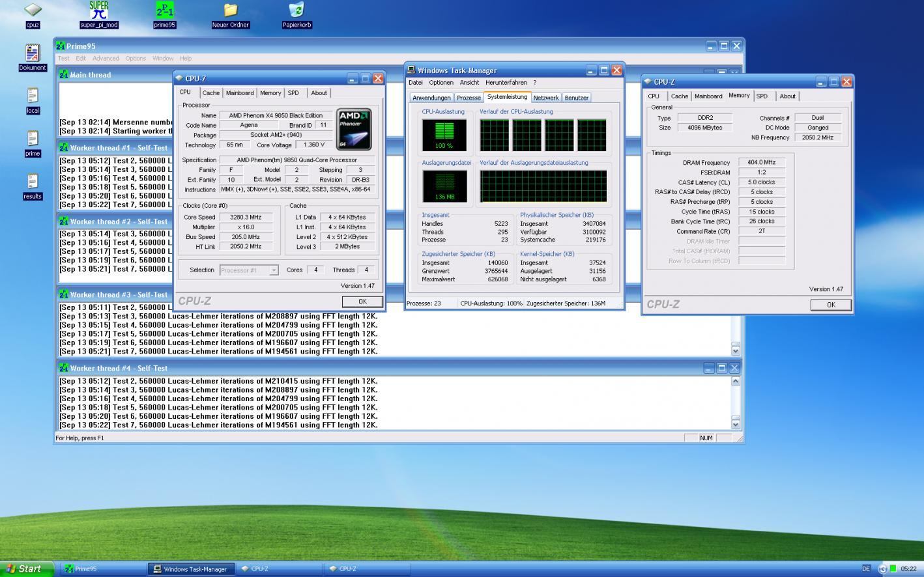Screen dimensions: 924x577
Task: Click the CPU-Auslastung 100 % usage meter
Action: [x=444, y=134]
